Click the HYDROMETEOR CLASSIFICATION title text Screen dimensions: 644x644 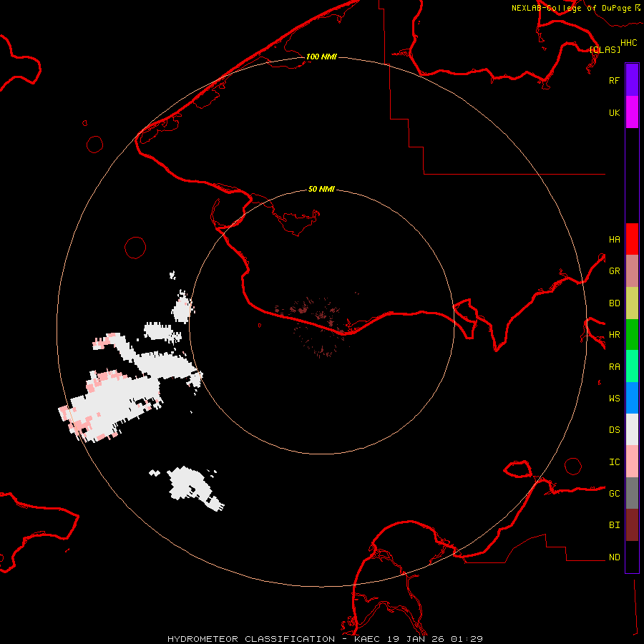click(x=251, y=639)
